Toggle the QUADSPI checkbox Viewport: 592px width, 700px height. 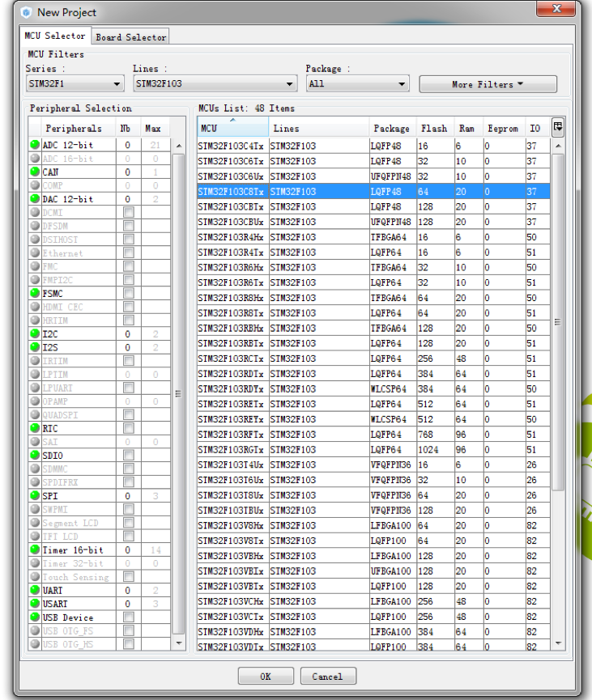coord(129,414)
